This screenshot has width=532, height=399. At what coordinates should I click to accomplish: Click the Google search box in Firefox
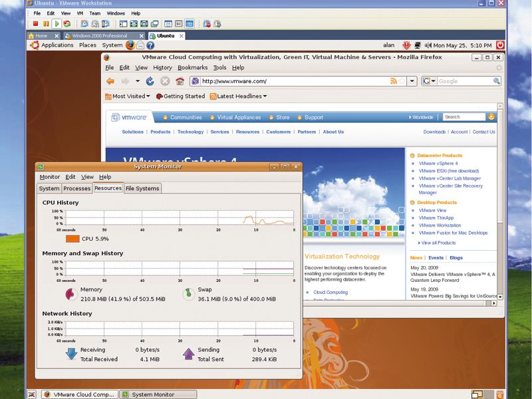[465, 81]
